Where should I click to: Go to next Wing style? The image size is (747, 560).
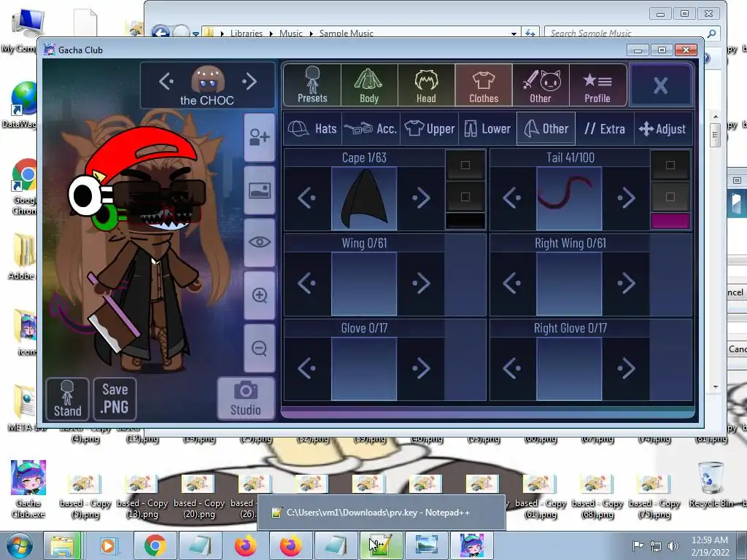click(x=421, y=284)
